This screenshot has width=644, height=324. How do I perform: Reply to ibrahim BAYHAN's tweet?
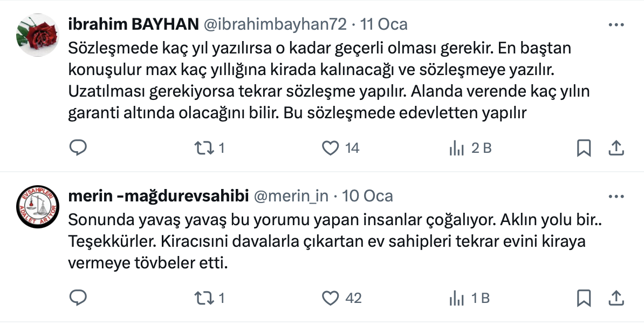click(79, 147)
